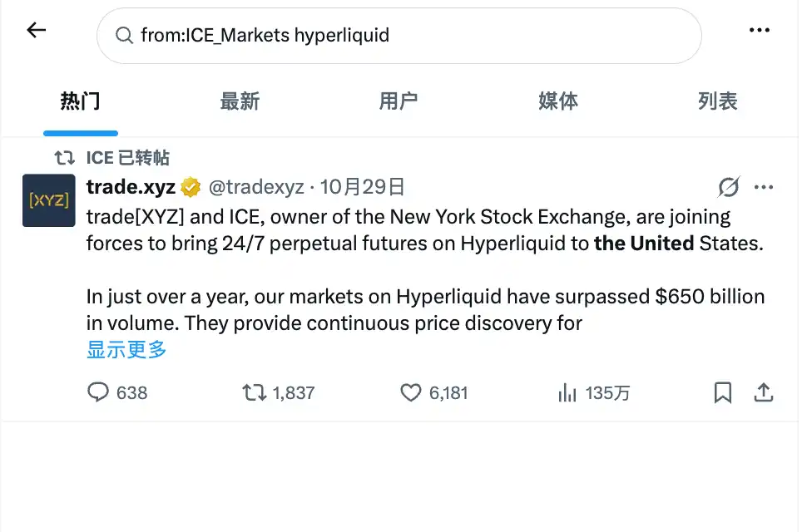Switch to the 用户 tab
The height and width of the screenshot is (532, 807).
coord(399,101)
